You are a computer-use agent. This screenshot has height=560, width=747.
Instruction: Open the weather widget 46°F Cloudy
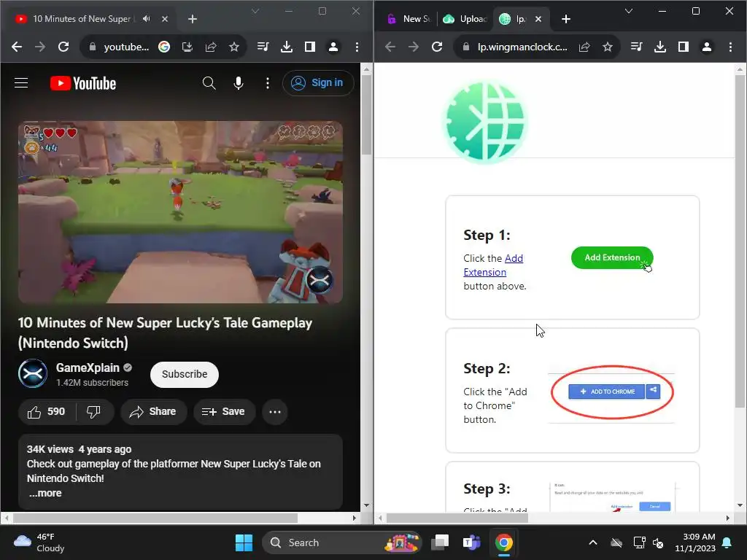(x=39, y=542)
